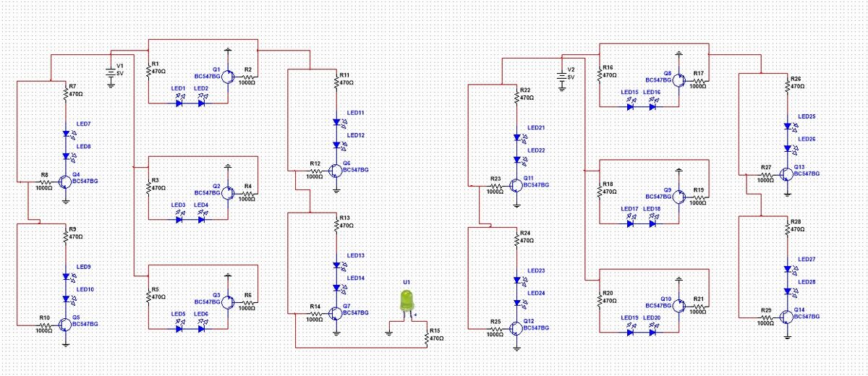Click resistor R7 symbol

point(66,94)
